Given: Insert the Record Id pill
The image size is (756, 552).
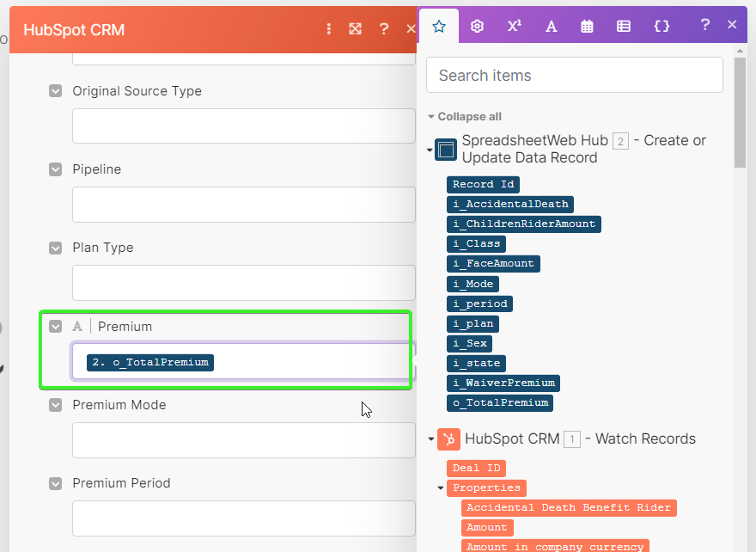Looking at the screenshot, I should (483, 184).
